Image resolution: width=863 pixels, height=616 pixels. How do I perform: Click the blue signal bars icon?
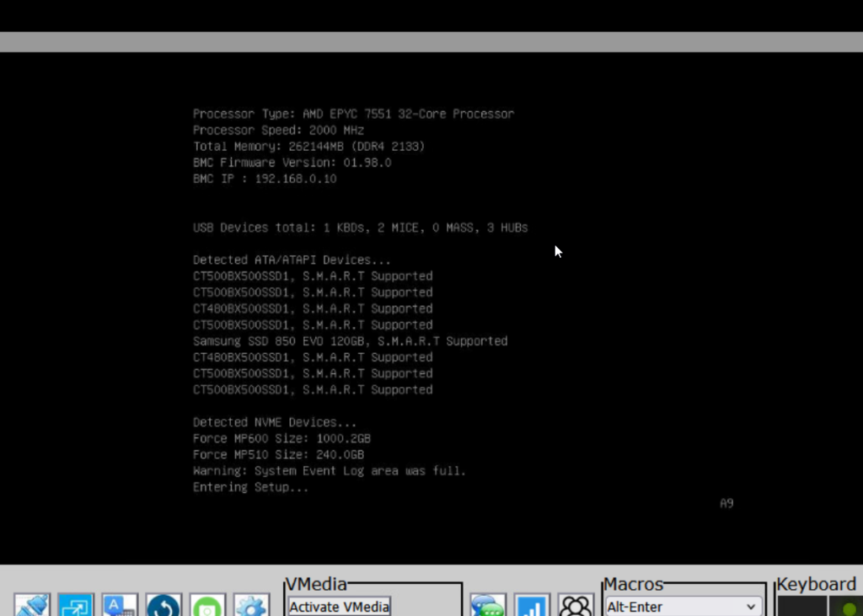(x=532, y=605)
